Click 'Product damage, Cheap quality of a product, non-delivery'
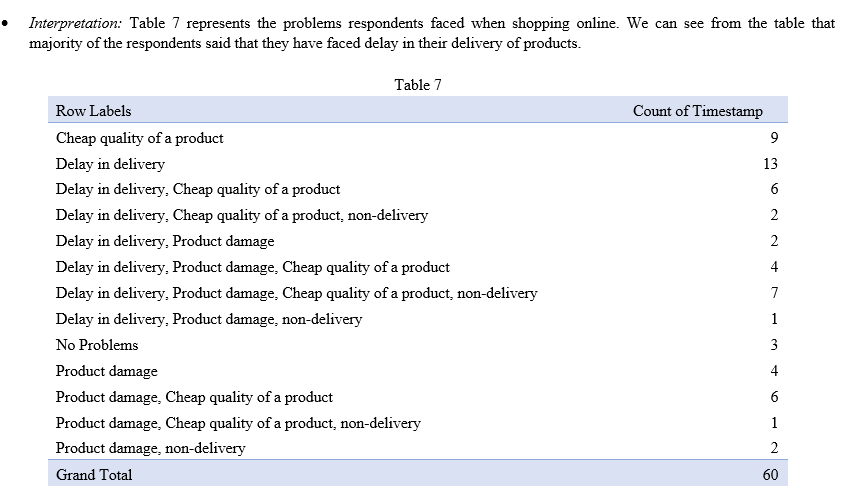The image size is (843, 494). (x=238, y=423)
